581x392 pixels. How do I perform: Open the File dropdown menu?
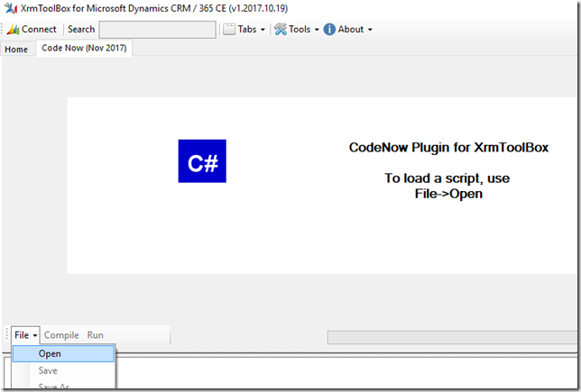[25, 335]
